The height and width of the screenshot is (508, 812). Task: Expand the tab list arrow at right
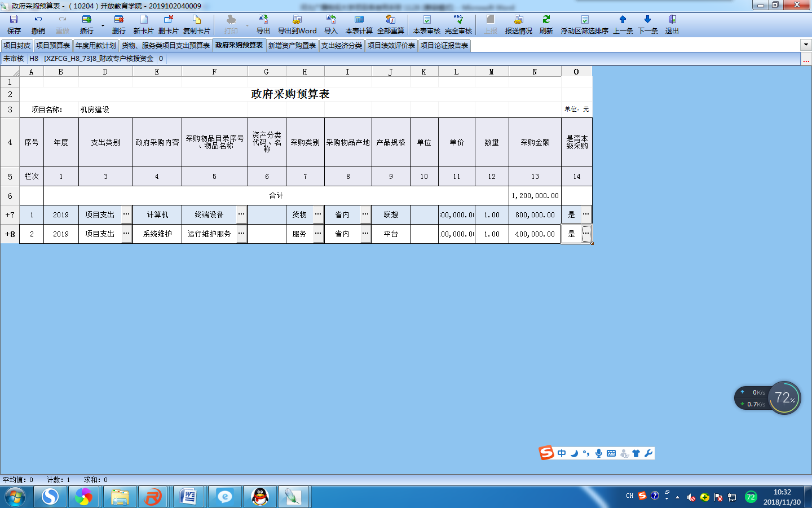pyautogui.click(x=805, y=45)
